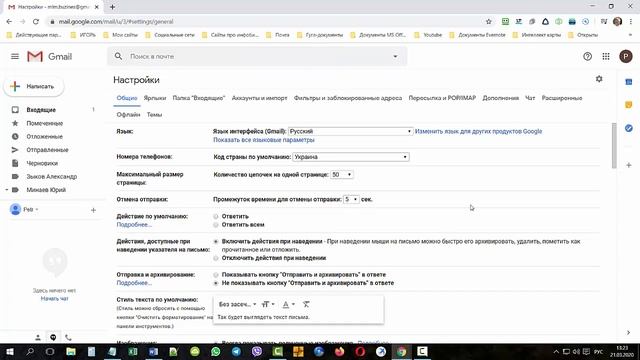The image size is (640, 360).
Task: Open Фильтры и заблокированные адреса tab
Action: click(348, 98)
